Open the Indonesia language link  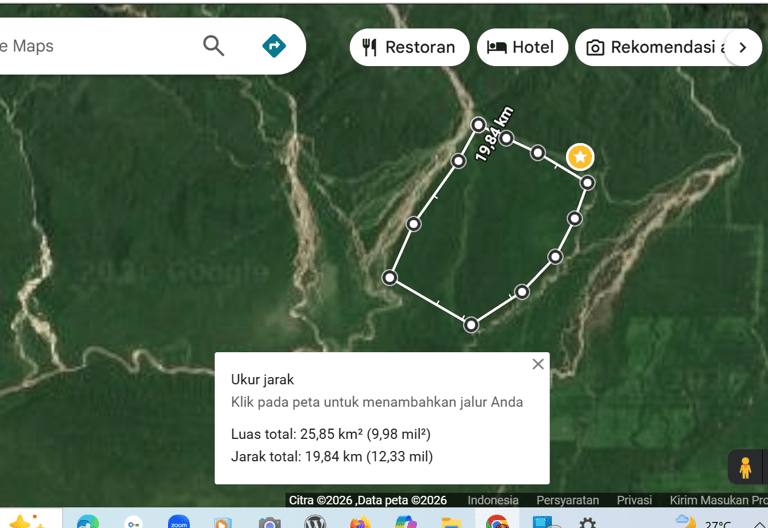point(493,500)
